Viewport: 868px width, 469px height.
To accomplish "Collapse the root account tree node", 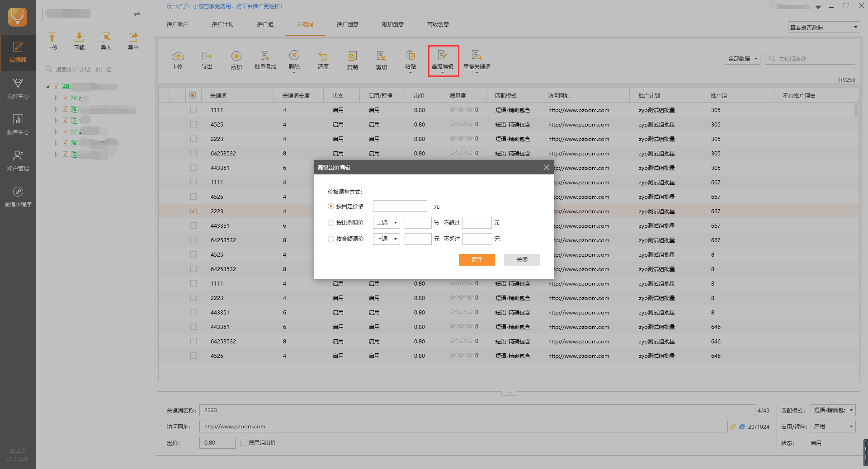I will tap(48, 86).
